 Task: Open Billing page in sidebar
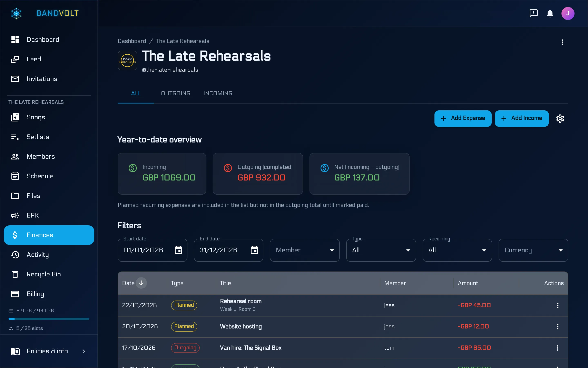(49, 294)
